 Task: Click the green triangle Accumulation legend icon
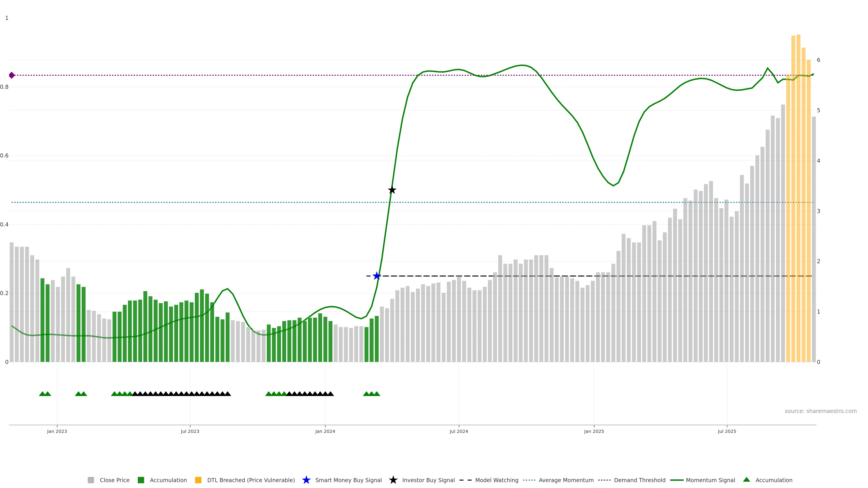pos(746,480)
